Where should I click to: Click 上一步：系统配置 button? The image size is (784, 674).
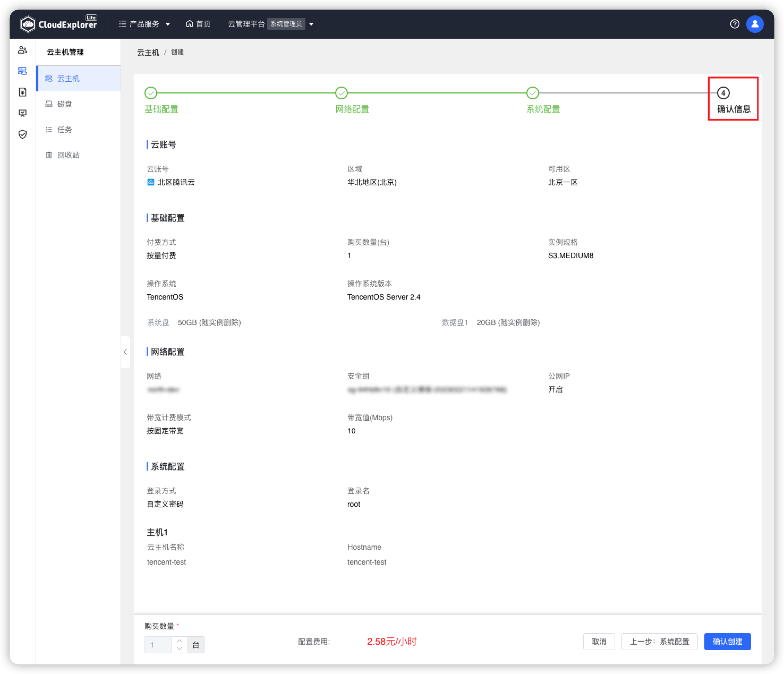pos(659,641)
